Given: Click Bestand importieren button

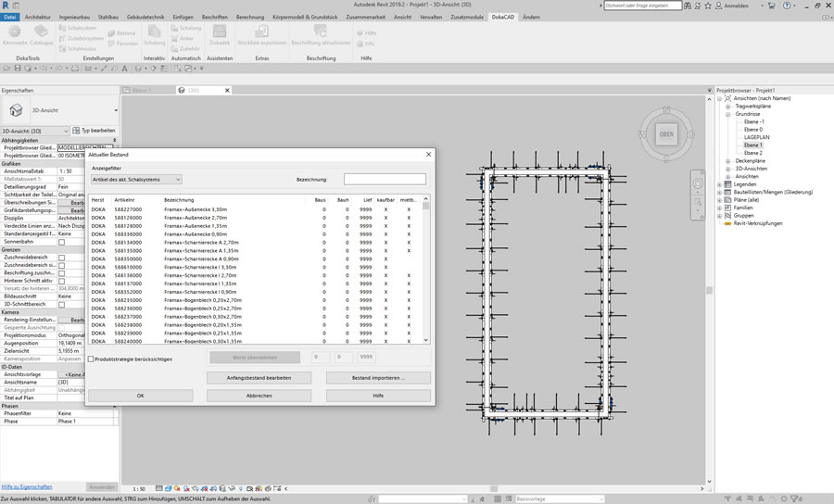Looking at the screenshot, I should point(378,377).
